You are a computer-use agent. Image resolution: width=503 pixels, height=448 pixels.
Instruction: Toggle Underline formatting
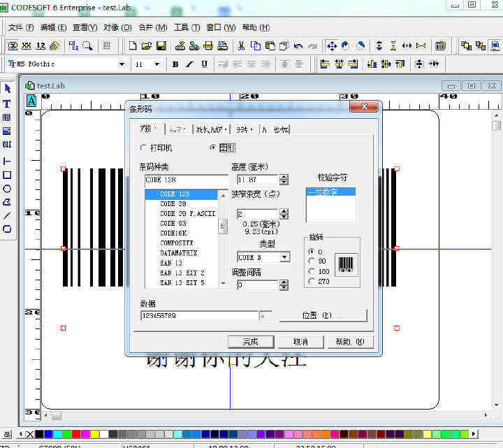[x=204, y=64]
